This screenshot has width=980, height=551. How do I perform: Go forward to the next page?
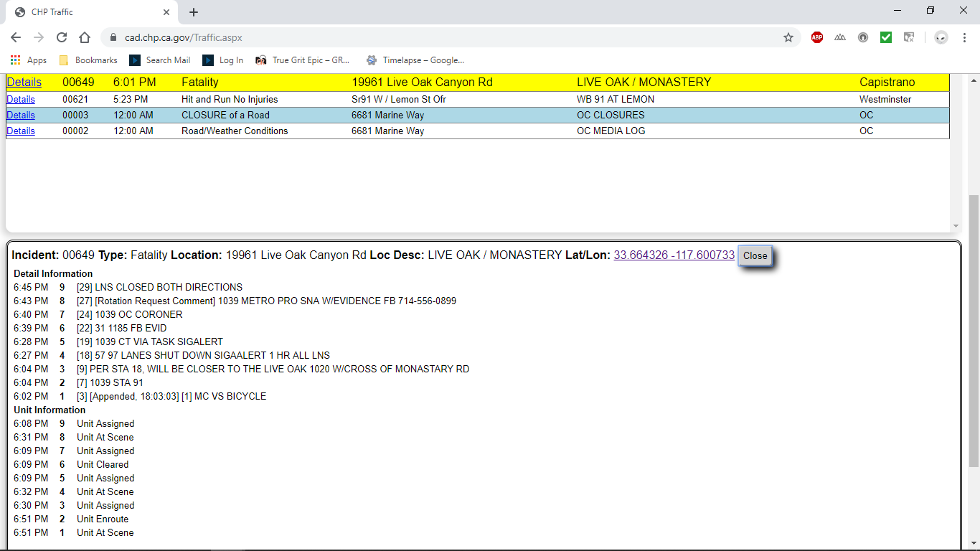point(39,37)
